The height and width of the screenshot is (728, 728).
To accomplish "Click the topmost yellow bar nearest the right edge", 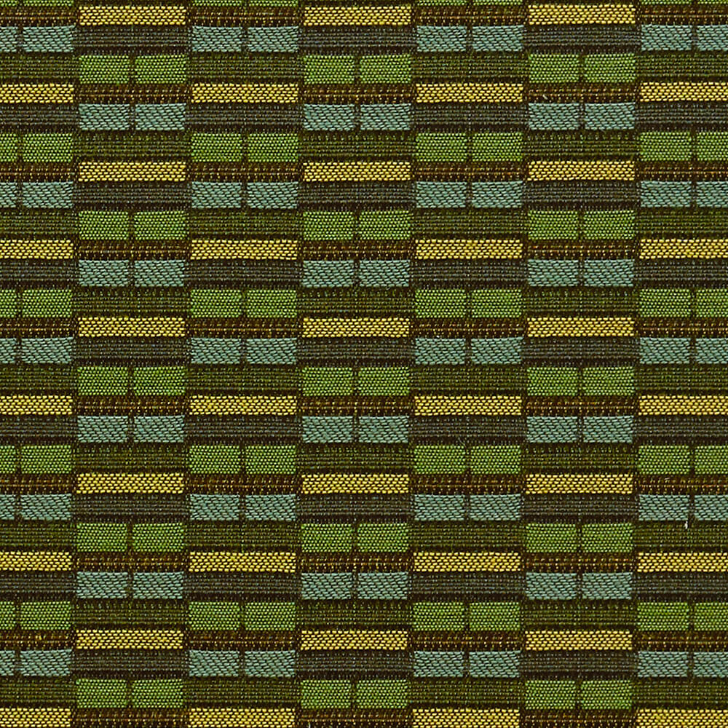I will (x=580, y=15).
